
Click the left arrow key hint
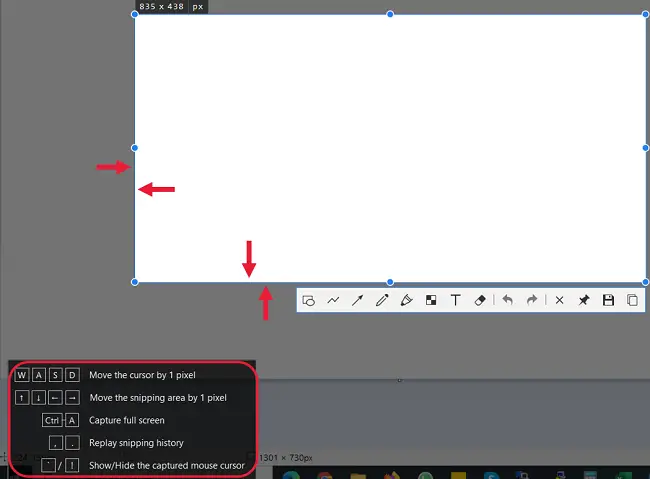(x=55, y=398)
